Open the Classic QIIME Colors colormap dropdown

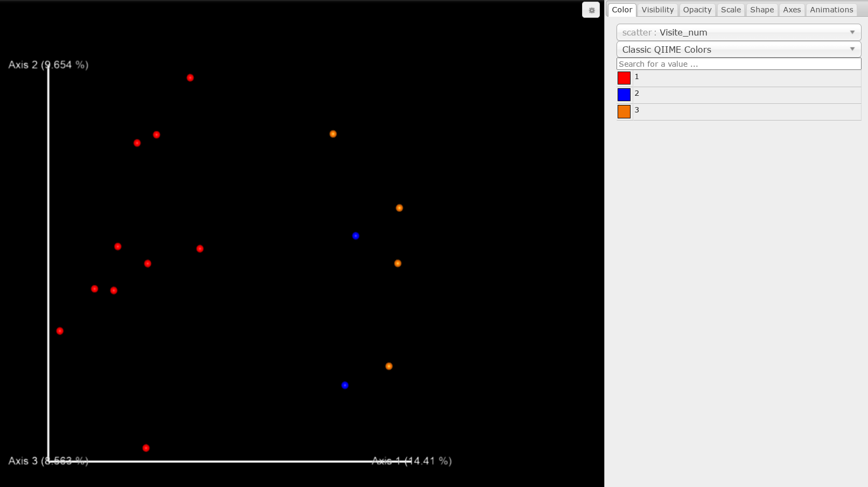[x=738, y=50]
